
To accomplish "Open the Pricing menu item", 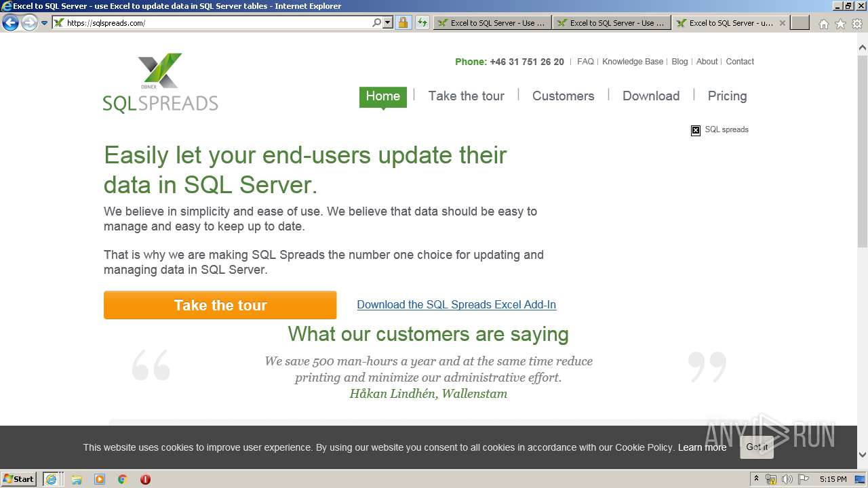I will (x=727, y=96).
